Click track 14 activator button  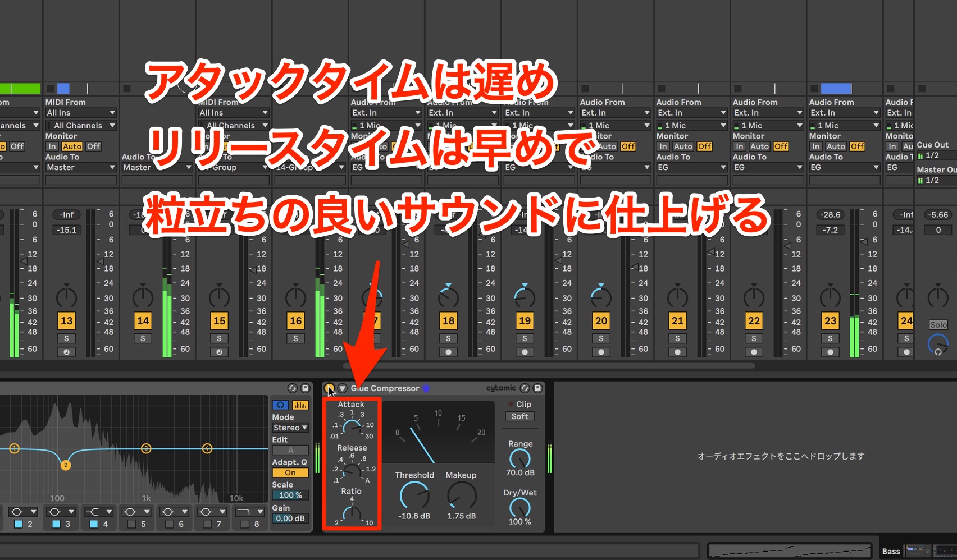tap(143, 321)
